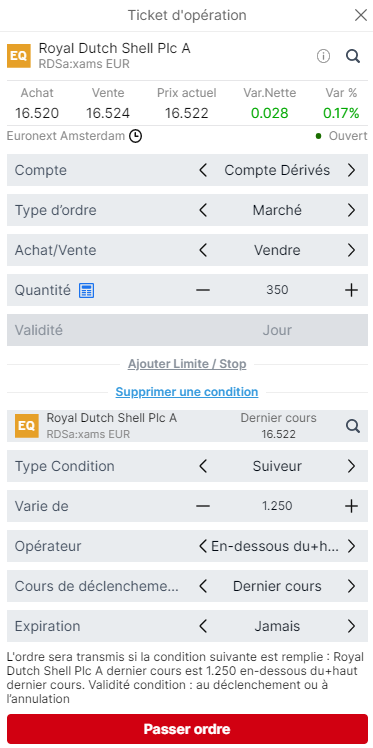Click the Euronext Amsterdam clock icon
Viewport: 373px width, 748px height.
pyautogui.click(x=135, y=136)
